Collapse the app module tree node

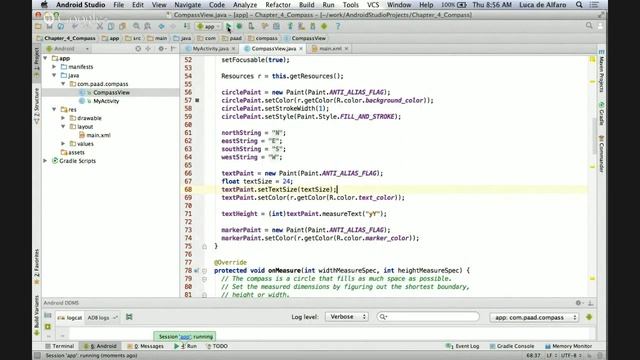pyautogui.click(x=45, y=58)
